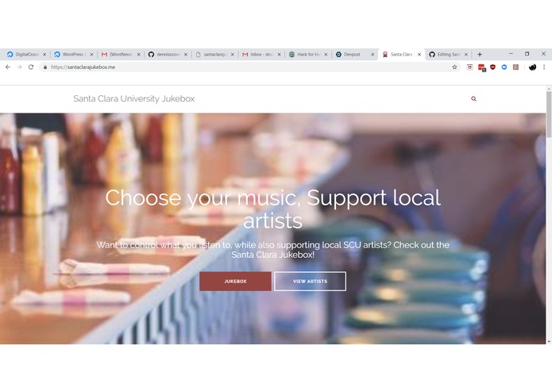Viewport: 552px width, 392px height.
Task: Close the denniscom GitHub tab
Action: pyautogui.click(x=186, y=55)
